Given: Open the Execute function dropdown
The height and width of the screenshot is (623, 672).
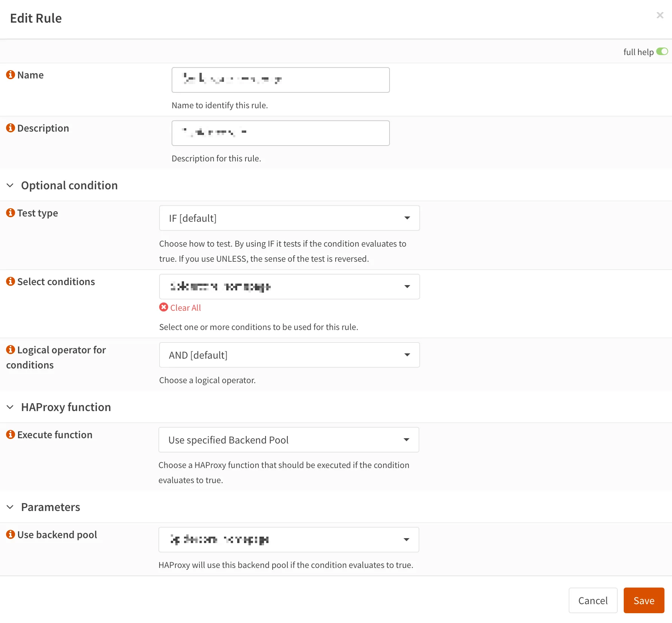Looking at the screenshot, I should coord(288,440).
